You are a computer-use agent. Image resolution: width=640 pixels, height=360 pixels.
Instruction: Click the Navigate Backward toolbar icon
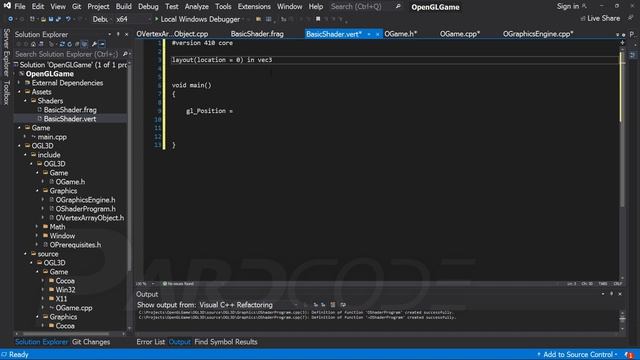click(x=11, y=19)
